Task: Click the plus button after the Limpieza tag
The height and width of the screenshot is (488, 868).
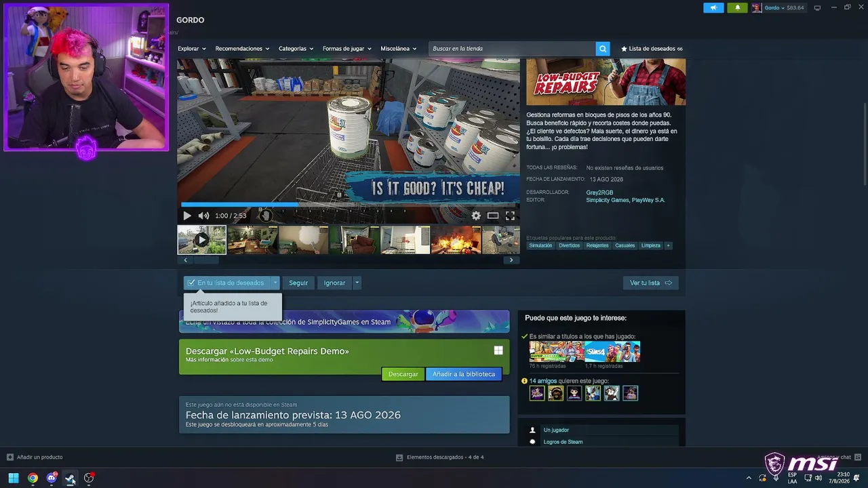Action: [x=668, y=245]
